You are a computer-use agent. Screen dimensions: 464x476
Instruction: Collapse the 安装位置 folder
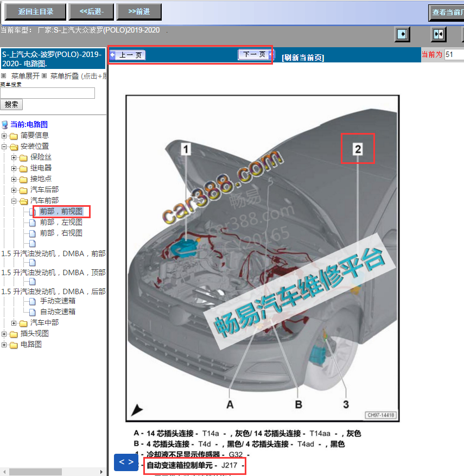4,147
